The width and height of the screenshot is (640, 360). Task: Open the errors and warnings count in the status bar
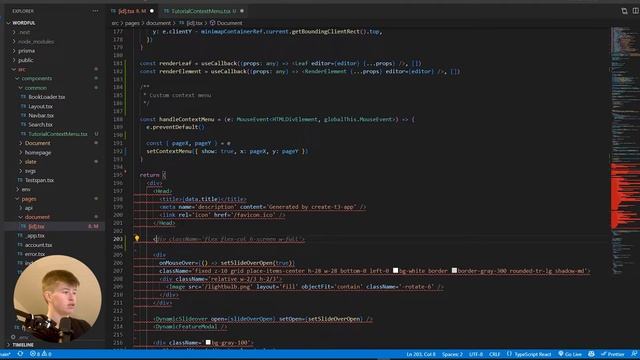(x=41, y=354)
